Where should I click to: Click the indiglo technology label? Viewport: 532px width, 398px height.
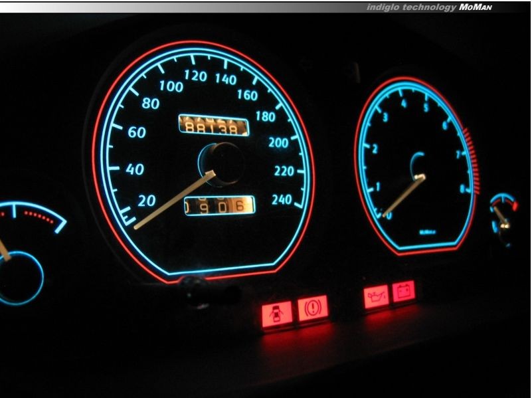click(x=411, y=7)
